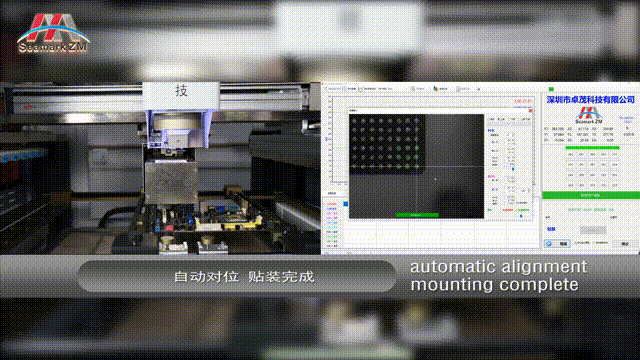
Task: Click the magnifier icon in the software toolbar
Action: (413, 89)
